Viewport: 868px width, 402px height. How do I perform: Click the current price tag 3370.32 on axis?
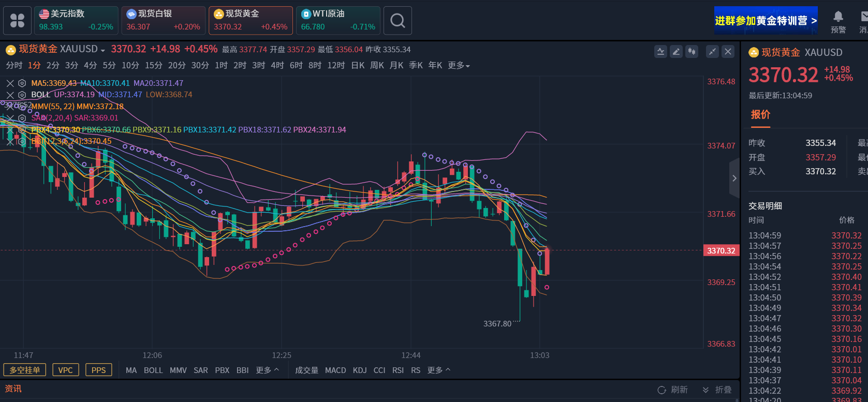click(x=721, y=250)
